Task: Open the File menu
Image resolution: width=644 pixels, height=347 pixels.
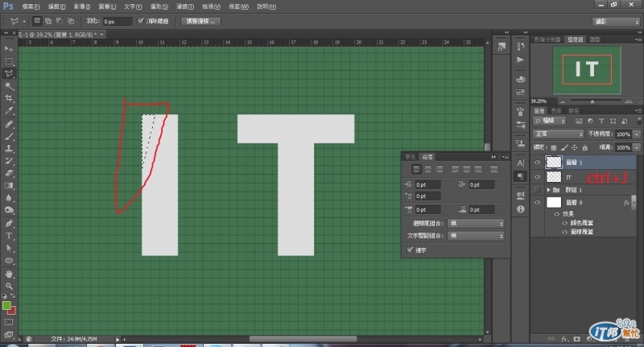Action: (31, 6)
